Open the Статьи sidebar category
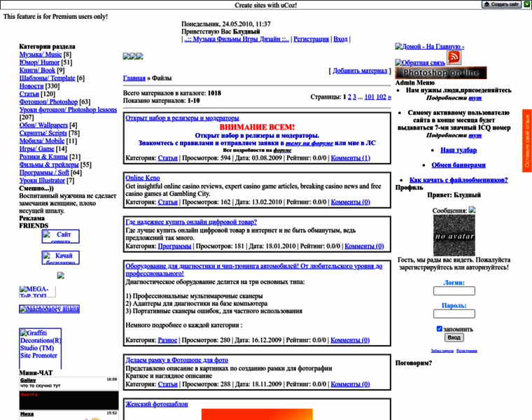 coord(29,94)
